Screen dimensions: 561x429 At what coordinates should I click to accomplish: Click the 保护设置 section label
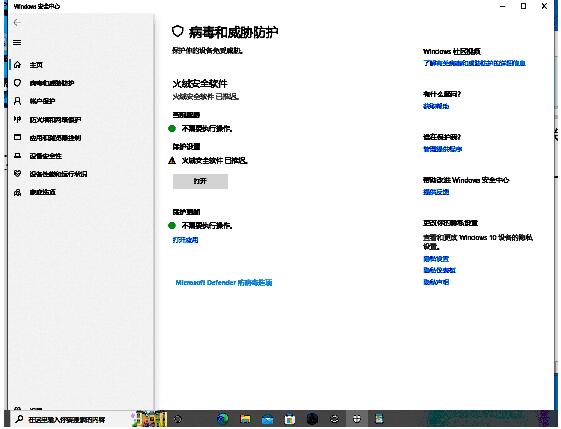pyautogui.click(x=186, y=147)
